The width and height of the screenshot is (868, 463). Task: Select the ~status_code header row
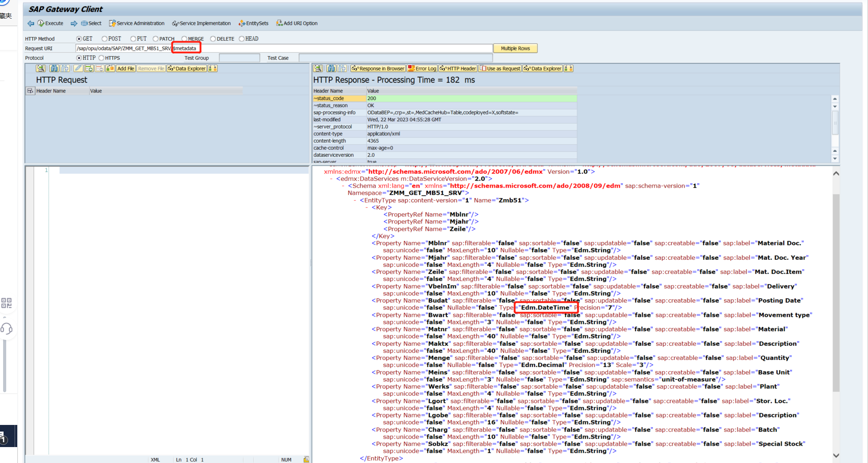[x=445, y=98]
